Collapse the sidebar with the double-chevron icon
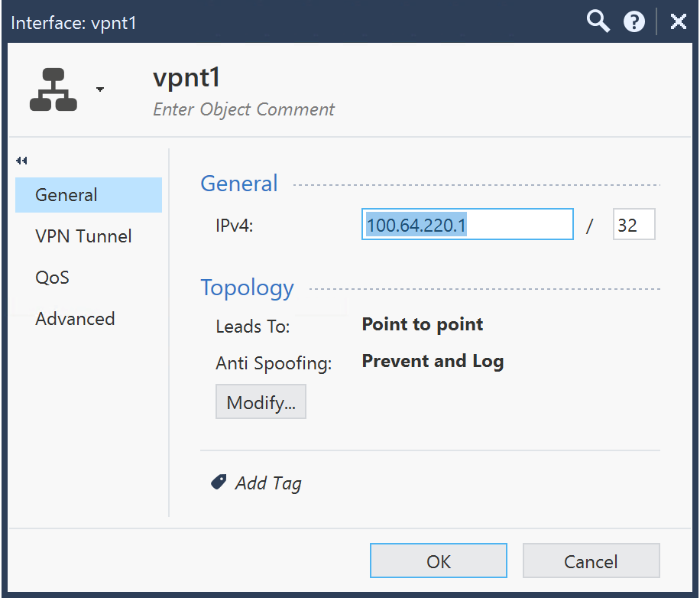 click(21, 161)
